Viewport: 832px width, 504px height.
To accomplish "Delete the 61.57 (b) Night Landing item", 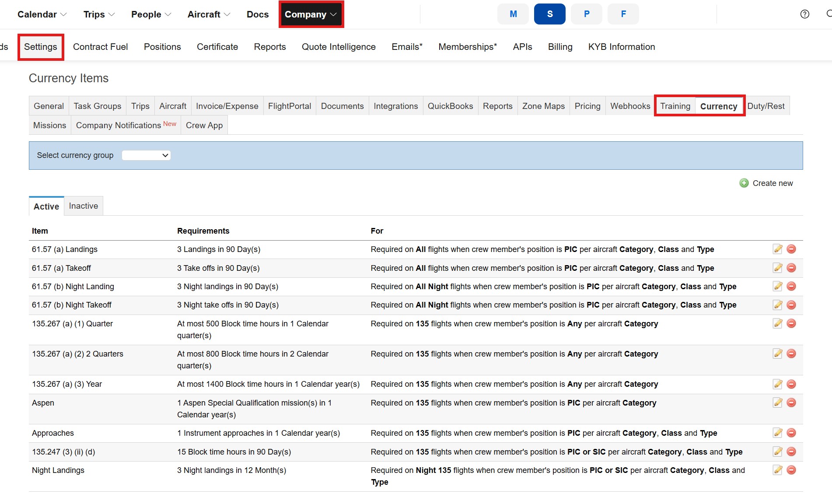I will coord(791,286).
